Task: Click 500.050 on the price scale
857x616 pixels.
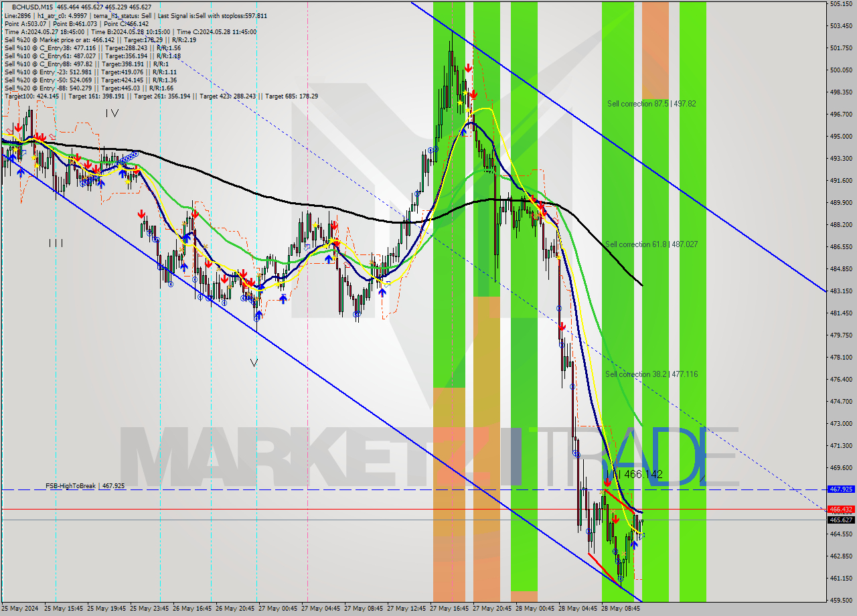Action: pos(840,70)
